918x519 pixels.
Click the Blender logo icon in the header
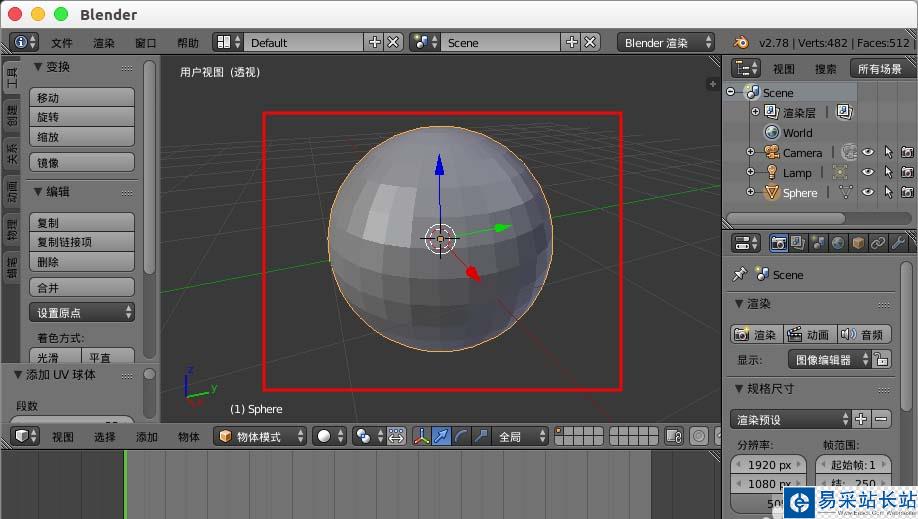[741, 42]
